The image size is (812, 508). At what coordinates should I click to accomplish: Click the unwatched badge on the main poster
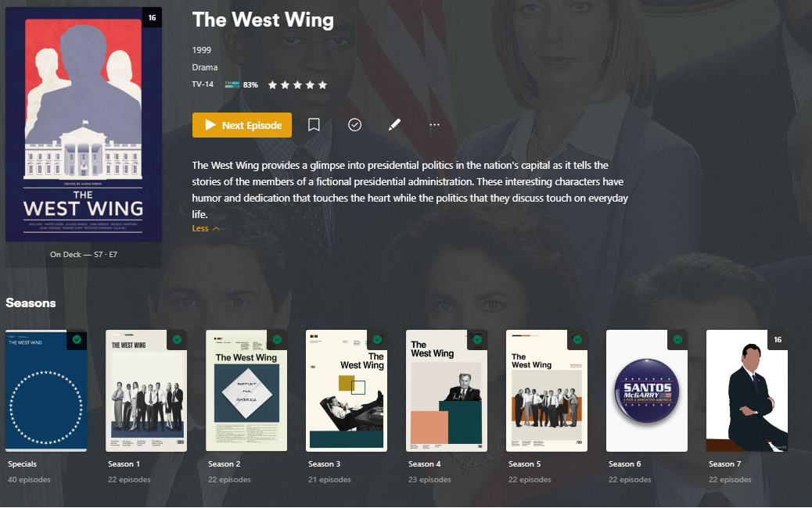[153, 18]
